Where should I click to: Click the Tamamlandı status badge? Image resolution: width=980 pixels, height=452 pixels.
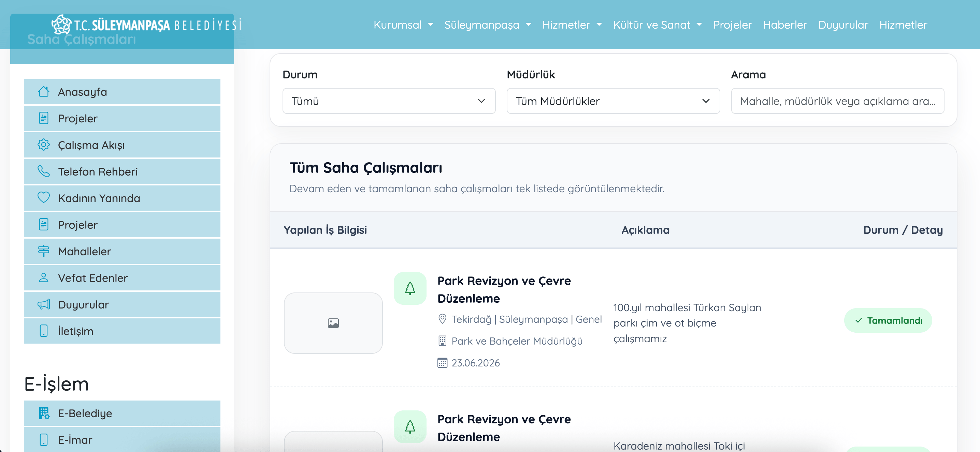pos(888,320)
